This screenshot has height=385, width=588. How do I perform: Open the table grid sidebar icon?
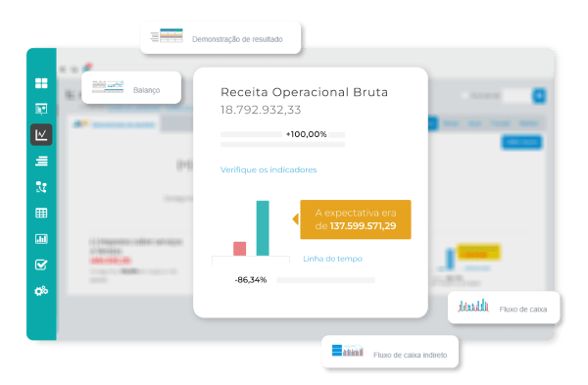41,213
